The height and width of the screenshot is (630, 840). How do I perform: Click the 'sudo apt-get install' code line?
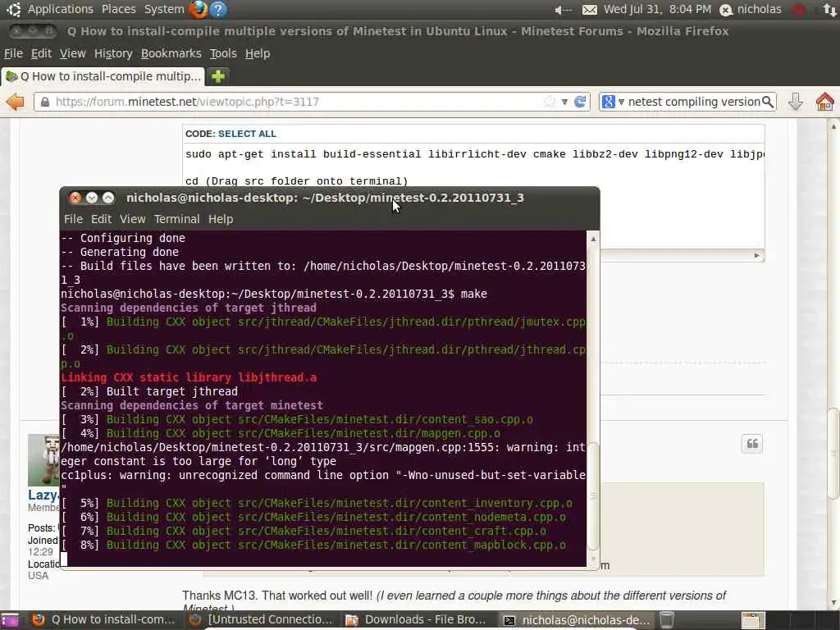click(473, 154)
